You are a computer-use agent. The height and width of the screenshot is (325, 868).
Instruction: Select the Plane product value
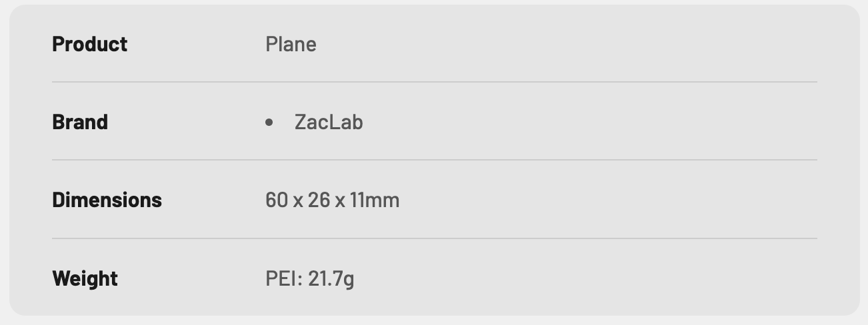(291, 44)
